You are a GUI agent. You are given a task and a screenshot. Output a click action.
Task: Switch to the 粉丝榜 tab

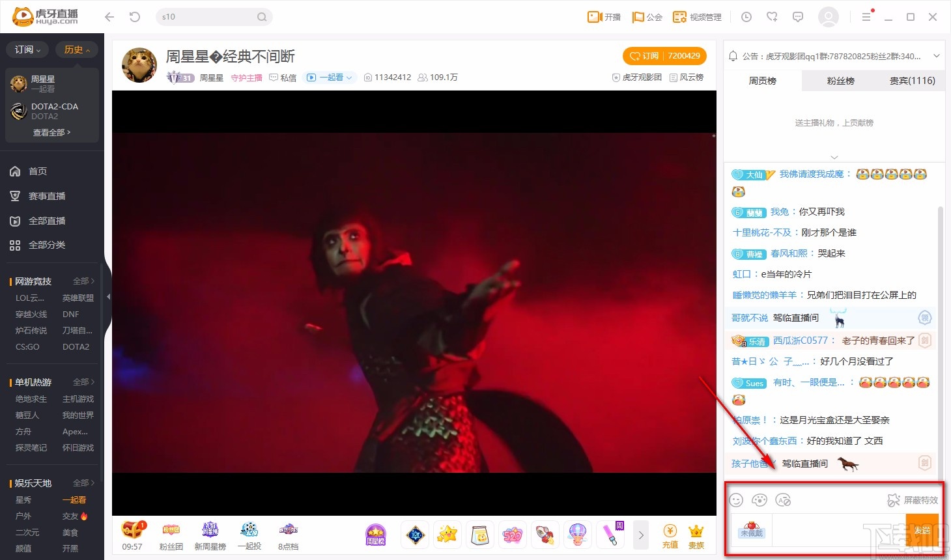(x=841, y=81)
